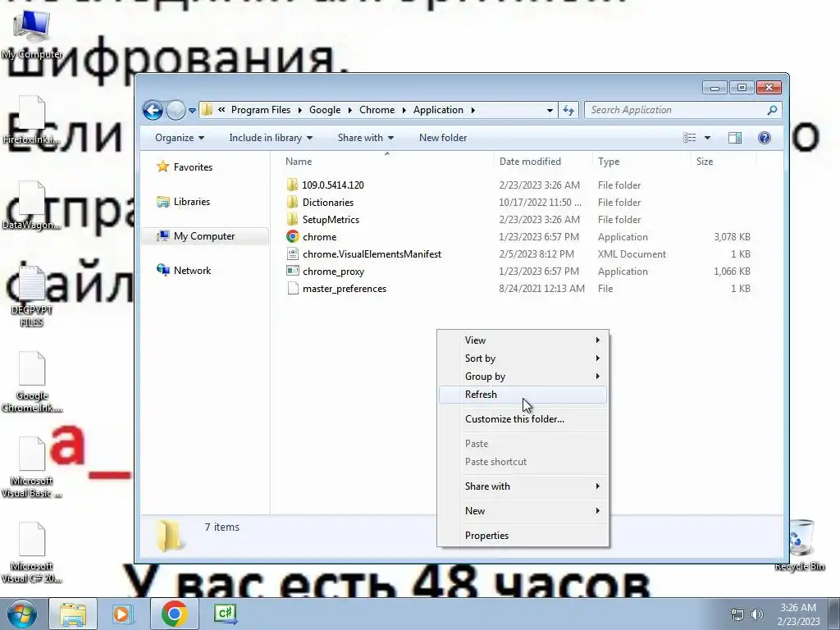Select the Dictionaries folder icon
Image resolution: width=840 pixels, height=630 pixels.
coord(292,203)
